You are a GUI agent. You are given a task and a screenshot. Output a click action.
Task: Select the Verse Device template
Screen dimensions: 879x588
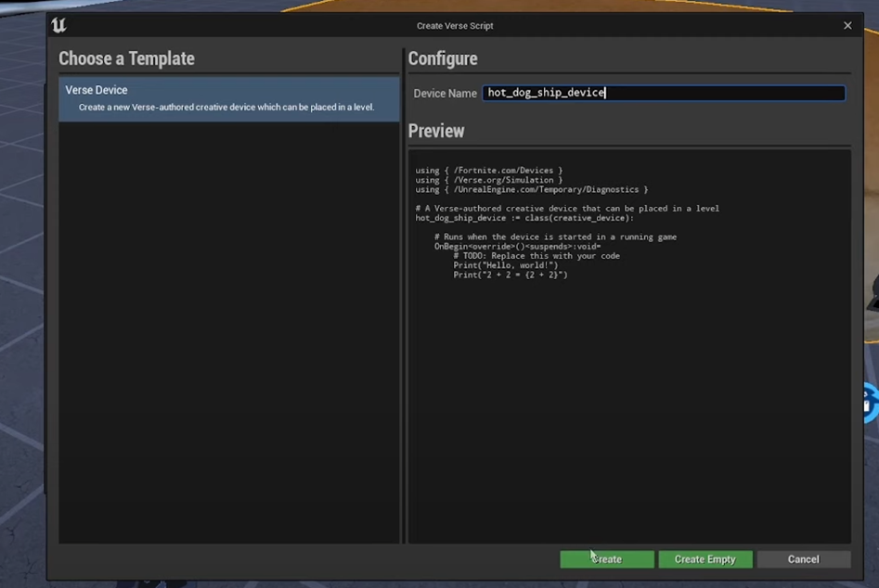pos(228,98)
